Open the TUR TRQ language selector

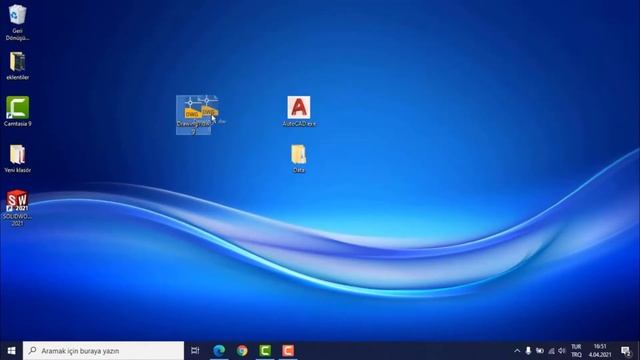point(576,351)
